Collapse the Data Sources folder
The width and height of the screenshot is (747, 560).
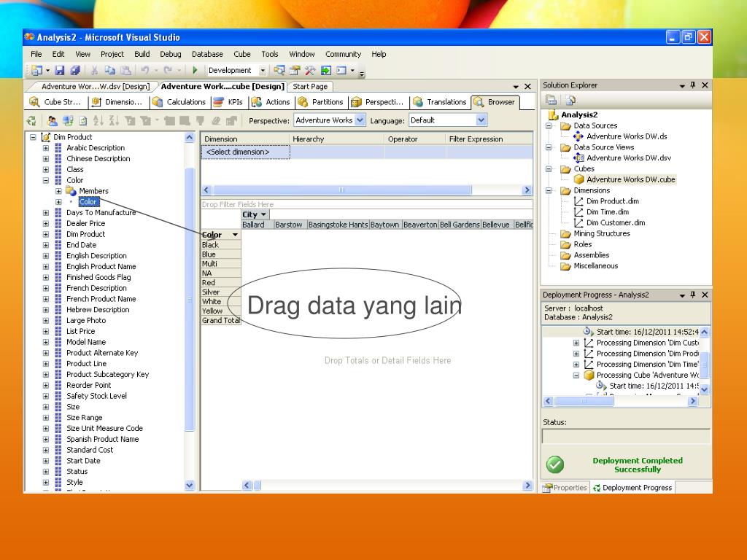pyautogui.click(x=549, y=125)
